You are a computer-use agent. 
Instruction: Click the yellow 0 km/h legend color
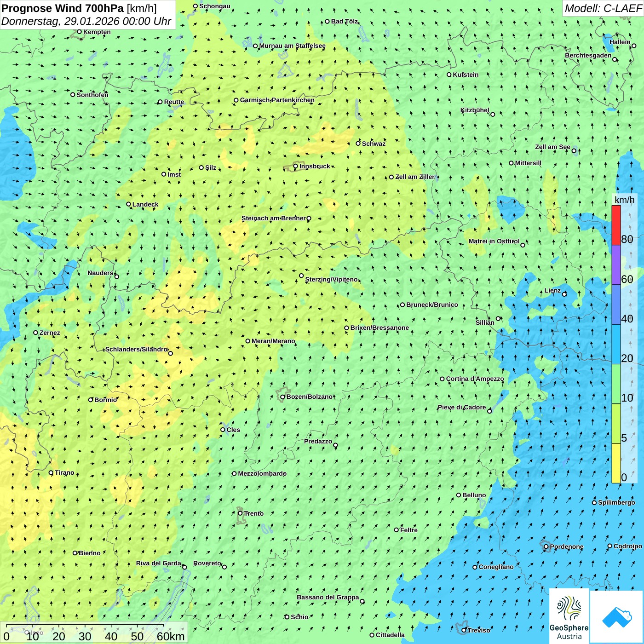pyautogui.click(x=616, y=463)
